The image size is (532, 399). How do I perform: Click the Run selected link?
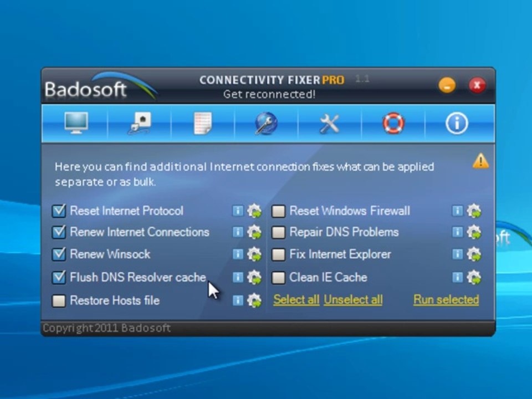446,300
